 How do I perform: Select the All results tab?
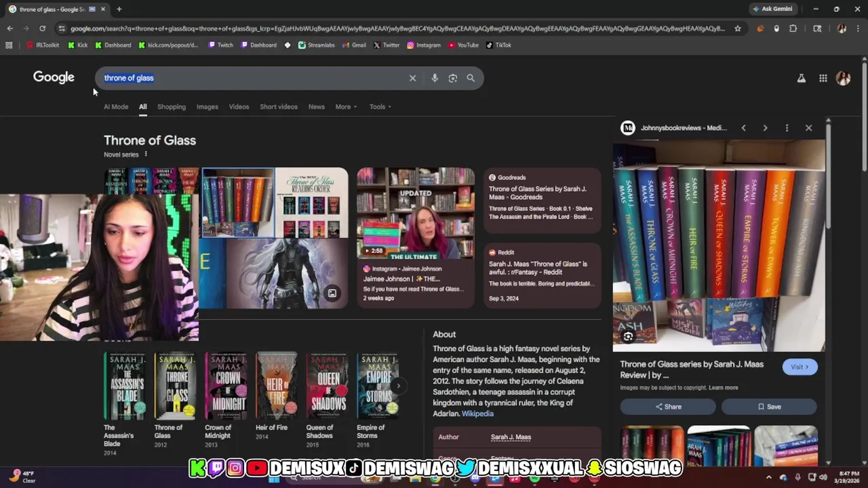tap(143, 106)
